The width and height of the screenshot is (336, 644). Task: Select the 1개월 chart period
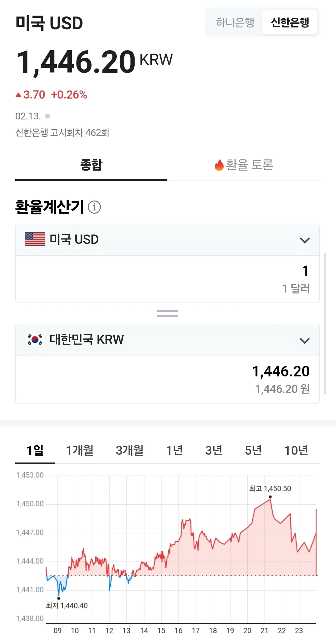(x=80, y=450)
